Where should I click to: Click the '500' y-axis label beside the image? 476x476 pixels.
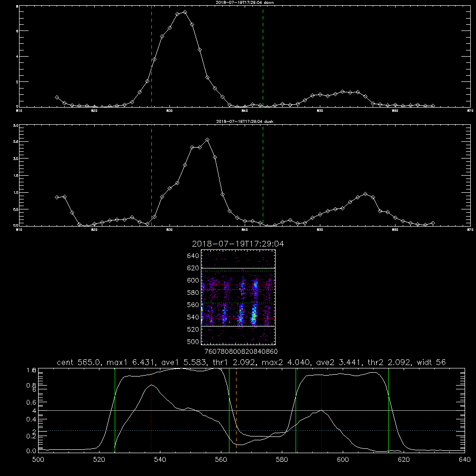tap(193, 342)
